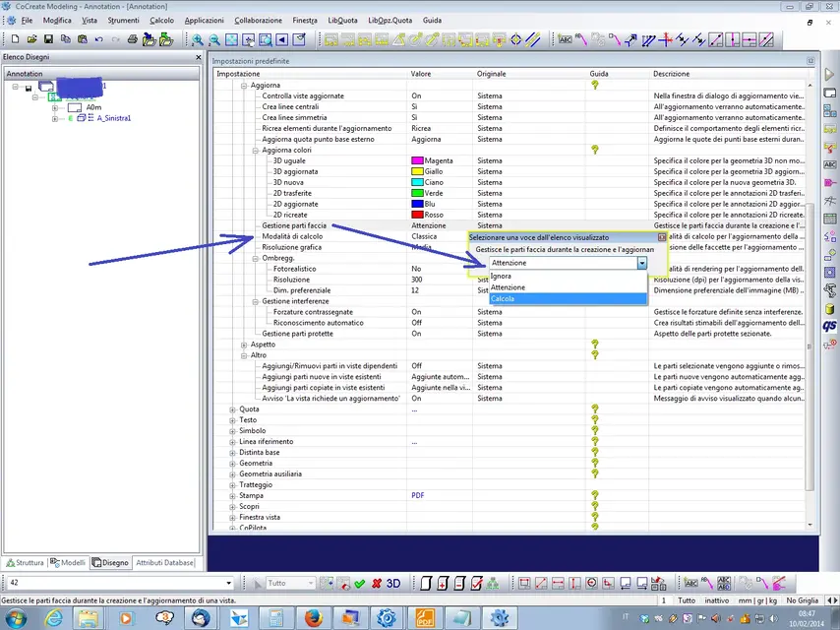This screenshot has width=840, height=630.
Task: Click the PDF application icon in taskbar
Action: [424, 618]
